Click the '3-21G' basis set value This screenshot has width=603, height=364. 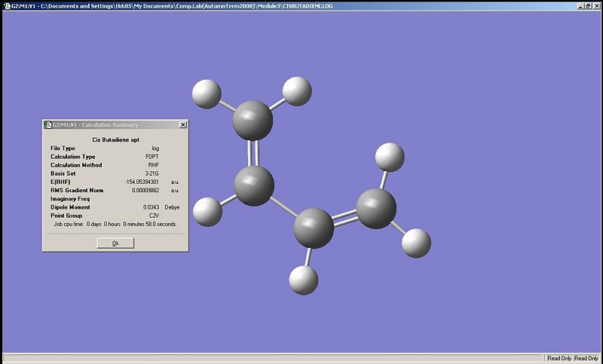(152, 173)
